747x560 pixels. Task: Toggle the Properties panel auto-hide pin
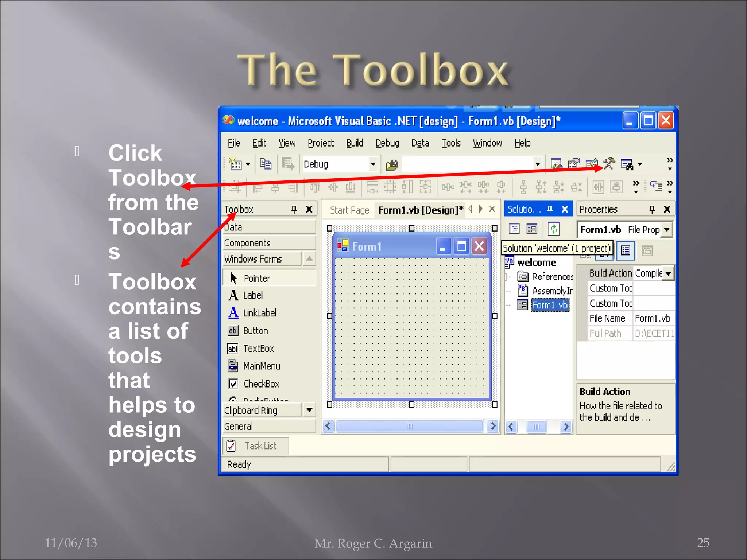(x=652, y=209)
